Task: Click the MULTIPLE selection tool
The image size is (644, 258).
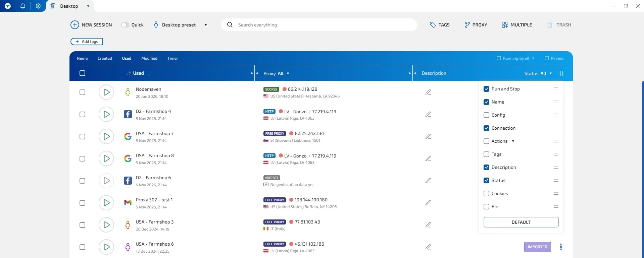Action: point(517,25)
